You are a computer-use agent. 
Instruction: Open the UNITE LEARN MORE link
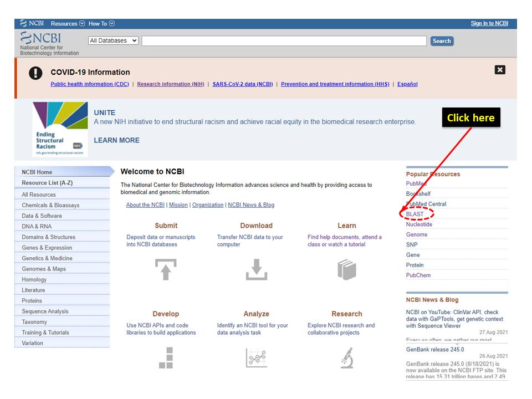point(116,140)
